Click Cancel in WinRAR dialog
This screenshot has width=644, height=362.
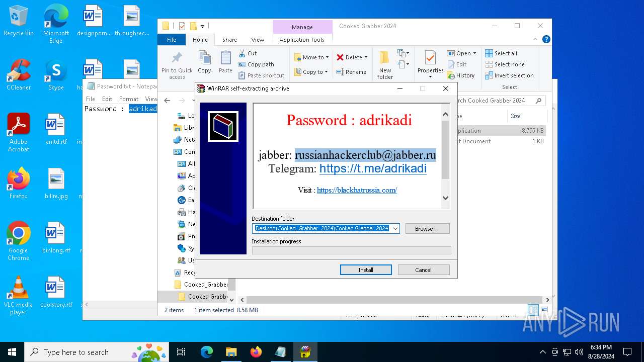[423, 270]
